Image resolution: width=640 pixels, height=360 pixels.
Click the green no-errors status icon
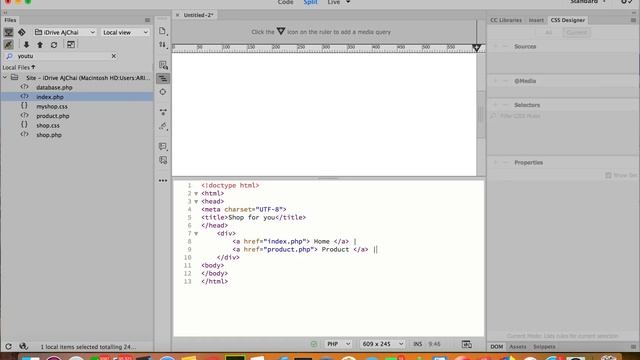[x=313, y=344]
